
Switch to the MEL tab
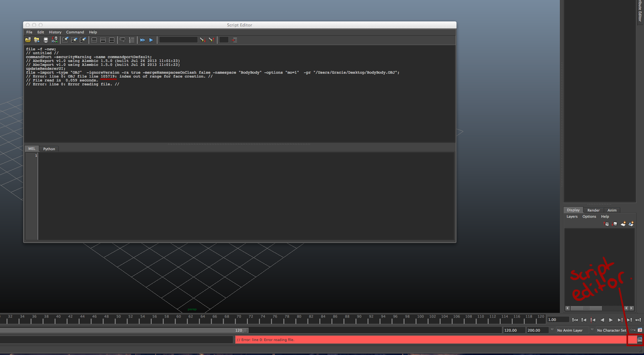[32, 149]
